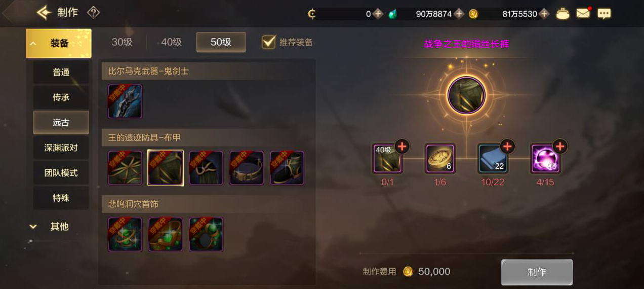Expand the 其他 category
The width and height of the screenshot is (644, 289).
click(59, 227)
